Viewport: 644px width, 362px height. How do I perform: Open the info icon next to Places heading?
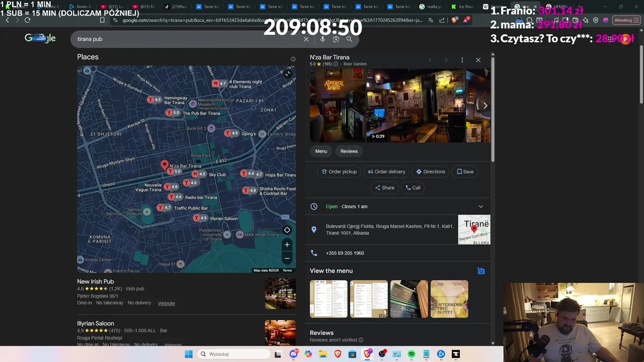pyautogui.click(x=293, y=59)
